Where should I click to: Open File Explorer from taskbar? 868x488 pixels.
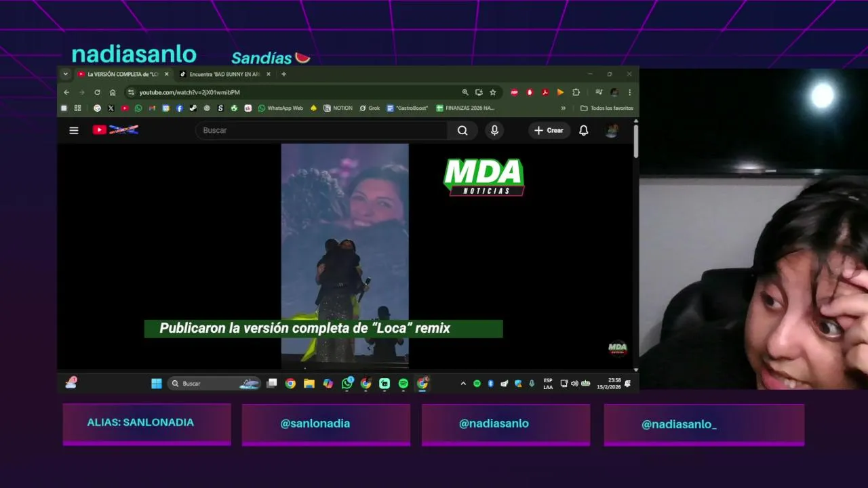click(309, 384)
